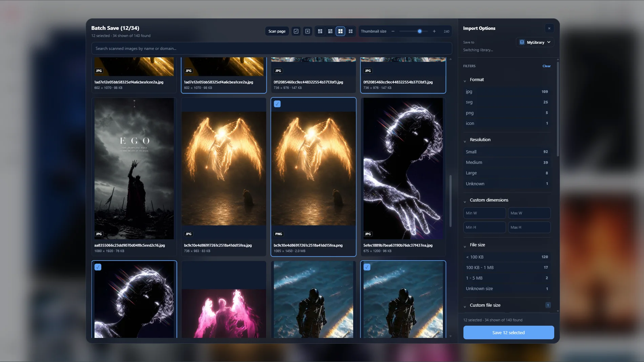This screenshot has height=362, width=644.
Task: Click the 240 thumbnail size value
Action: click(446, 31)
